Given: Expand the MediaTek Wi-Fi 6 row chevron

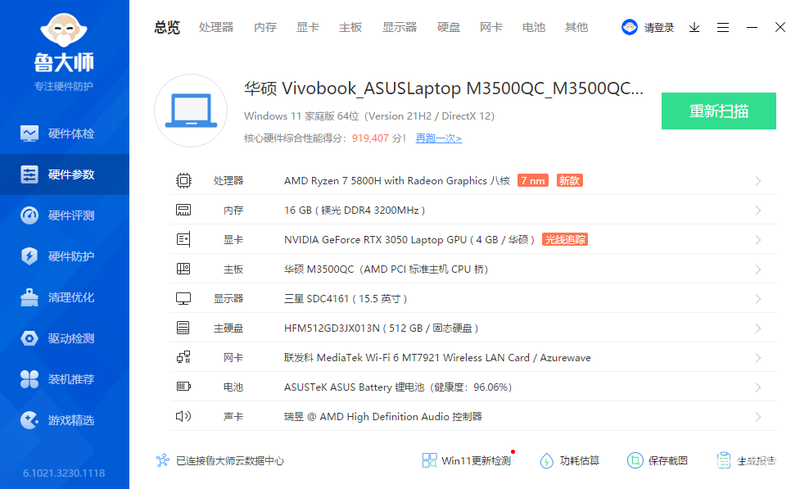Looking at the screenshot, I should coord(758,358).
